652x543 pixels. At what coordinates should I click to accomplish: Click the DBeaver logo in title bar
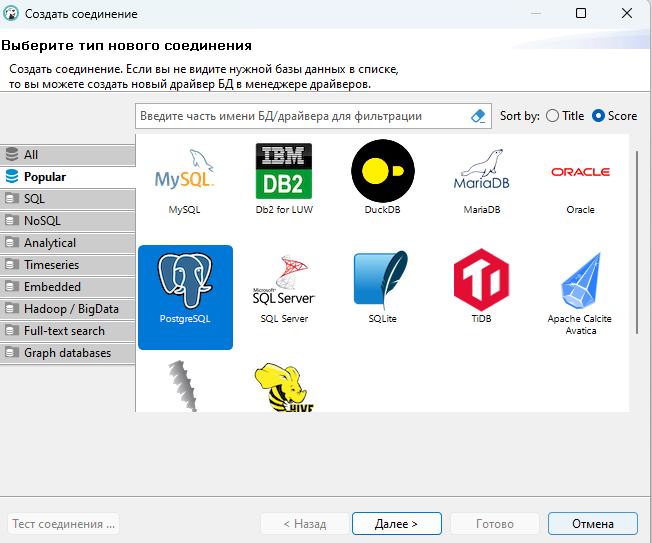coord(11,13)
